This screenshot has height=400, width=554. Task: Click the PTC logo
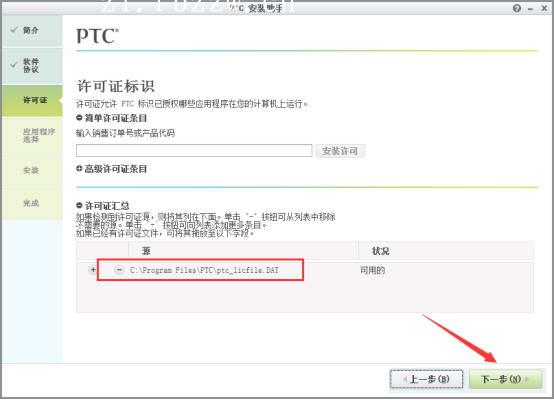[x=97, y=36]
